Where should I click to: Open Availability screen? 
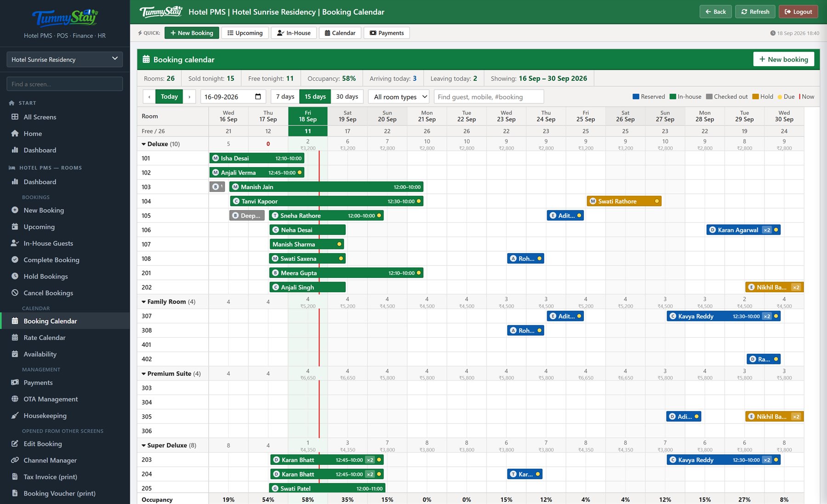(65, 354)
